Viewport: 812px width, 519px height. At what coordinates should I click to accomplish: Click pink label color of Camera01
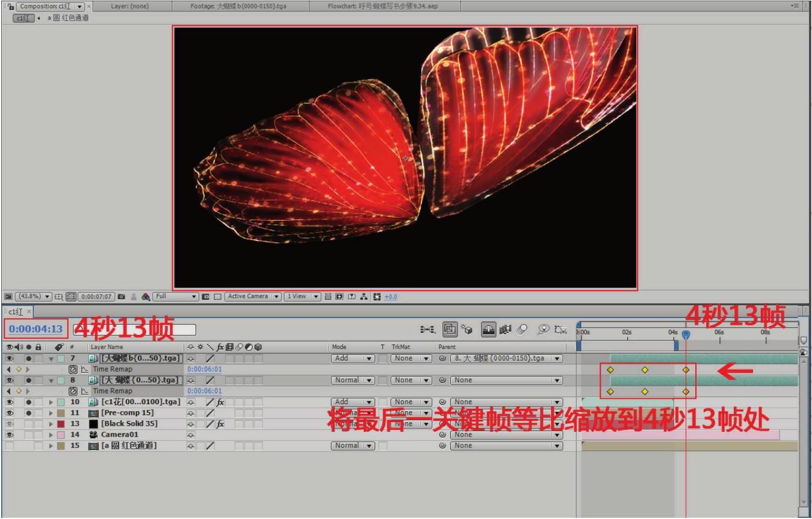(x=61, y=435)
